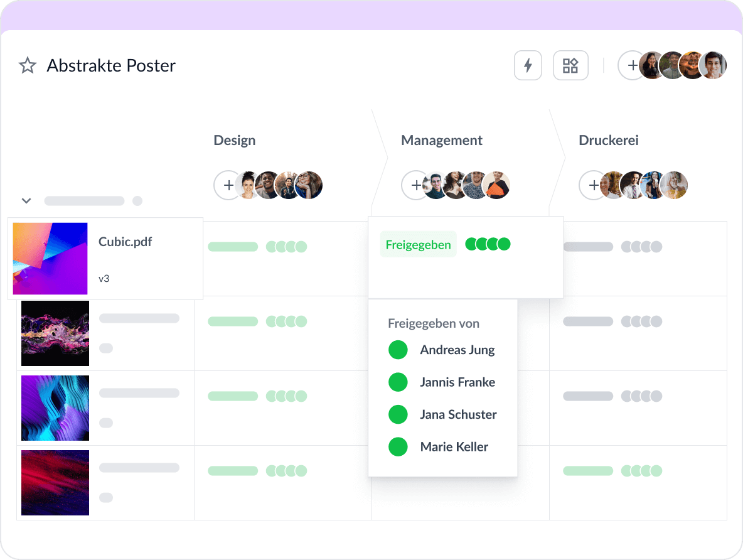Viewport: 743px width, 560px height.
Task: Open the Cubic.pdf file name
Action: [126, 241]
